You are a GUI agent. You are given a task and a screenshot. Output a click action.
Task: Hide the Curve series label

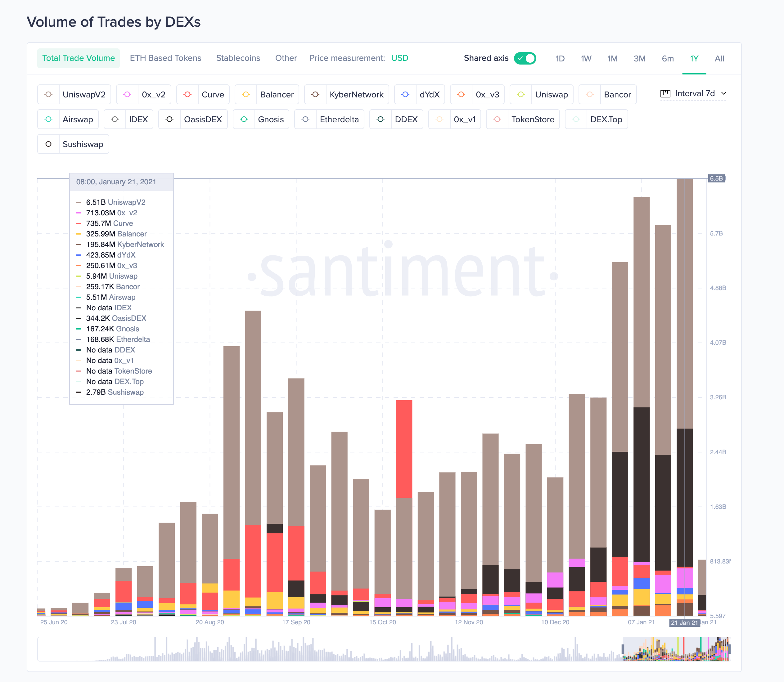tap(213, 94)
